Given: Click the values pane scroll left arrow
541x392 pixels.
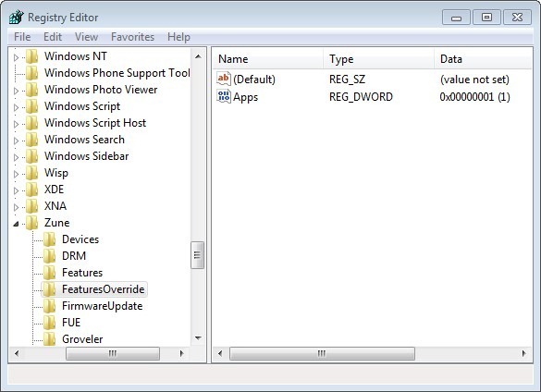Looking at the screenshot, I should pos(220,353).
